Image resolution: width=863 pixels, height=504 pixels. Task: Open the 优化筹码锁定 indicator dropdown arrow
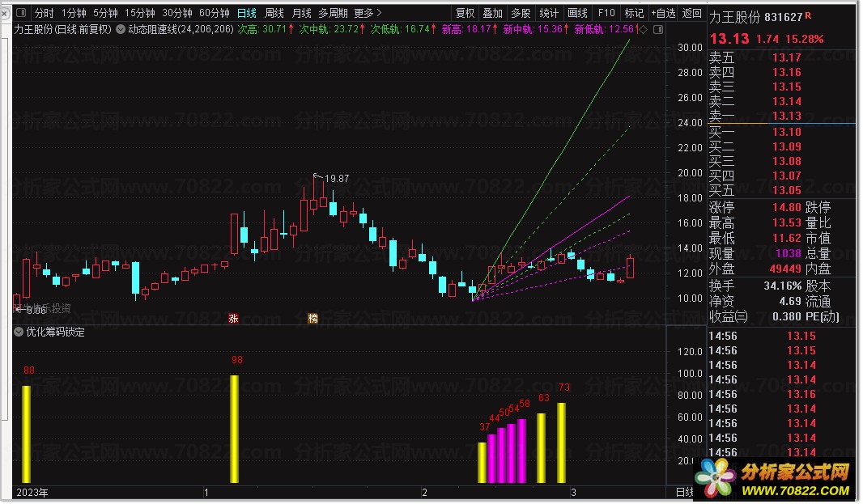18,332
